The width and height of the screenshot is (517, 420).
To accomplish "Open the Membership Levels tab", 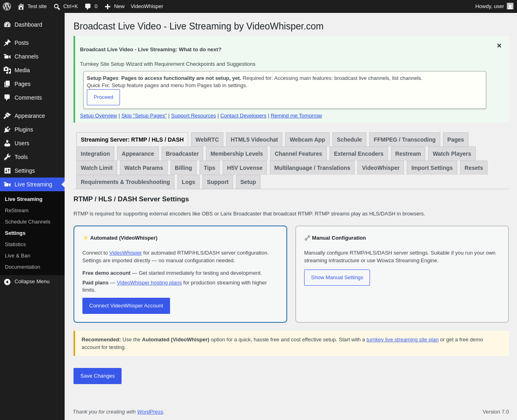I will (237, 154).
